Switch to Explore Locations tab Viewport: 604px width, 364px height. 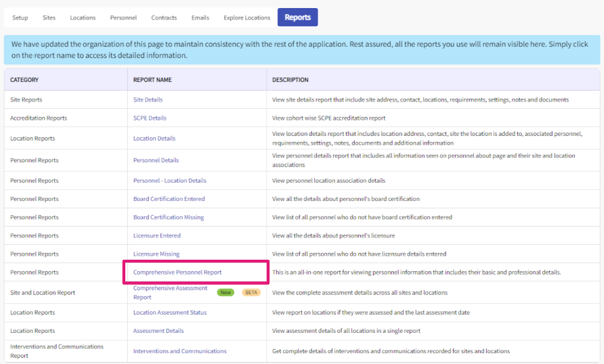point(246,18)
